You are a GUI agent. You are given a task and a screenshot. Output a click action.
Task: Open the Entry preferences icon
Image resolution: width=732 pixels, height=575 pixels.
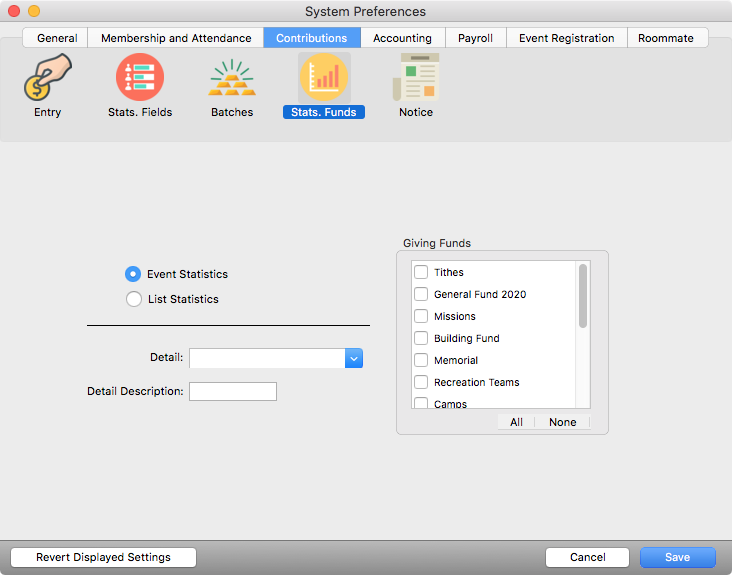pos(47,79)
